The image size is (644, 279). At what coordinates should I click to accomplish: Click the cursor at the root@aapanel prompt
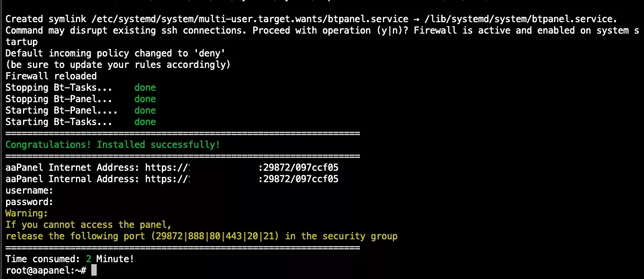(x=94, y=270)
